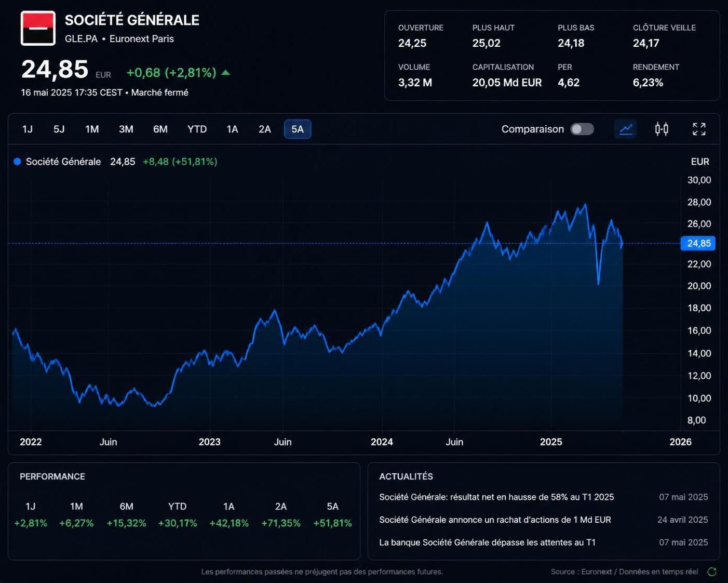Click the 2023 label on time axis
Image resolution: width=728 pixels, height=583 pixels.
tap(209, 442)
